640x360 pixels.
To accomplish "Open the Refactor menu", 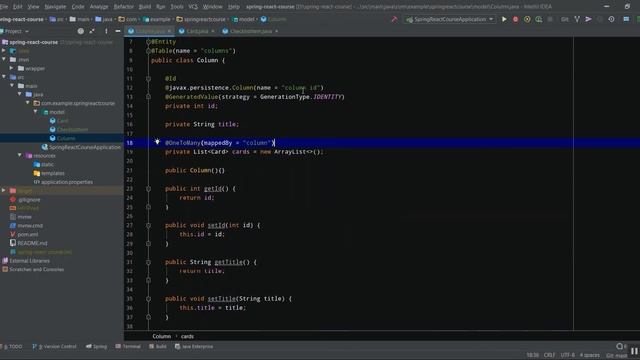I will point(123,7).
